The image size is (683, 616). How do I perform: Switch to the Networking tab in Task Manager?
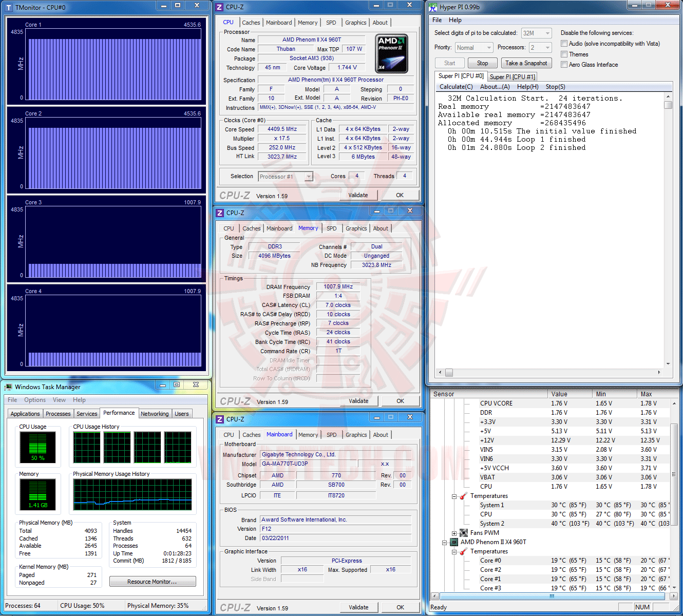tap(155, 414)
